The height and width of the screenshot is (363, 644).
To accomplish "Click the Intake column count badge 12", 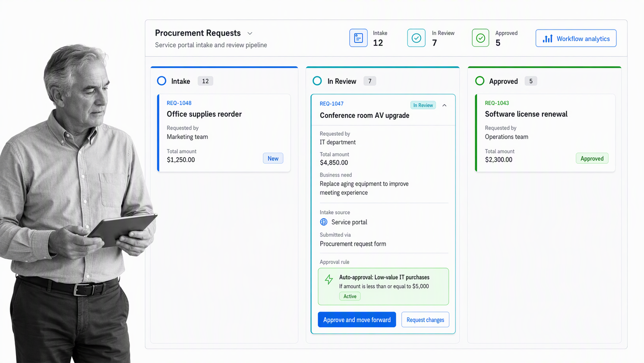I will click(x=205, y=81).
